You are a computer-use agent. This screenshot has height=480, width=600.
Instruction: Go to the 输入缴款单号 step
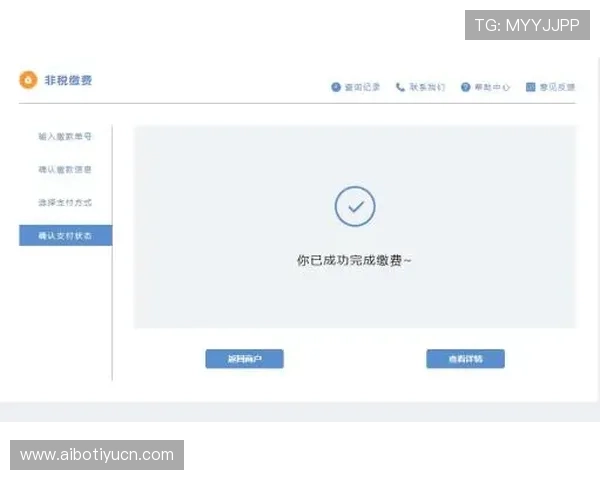click(x=65, y=136)
